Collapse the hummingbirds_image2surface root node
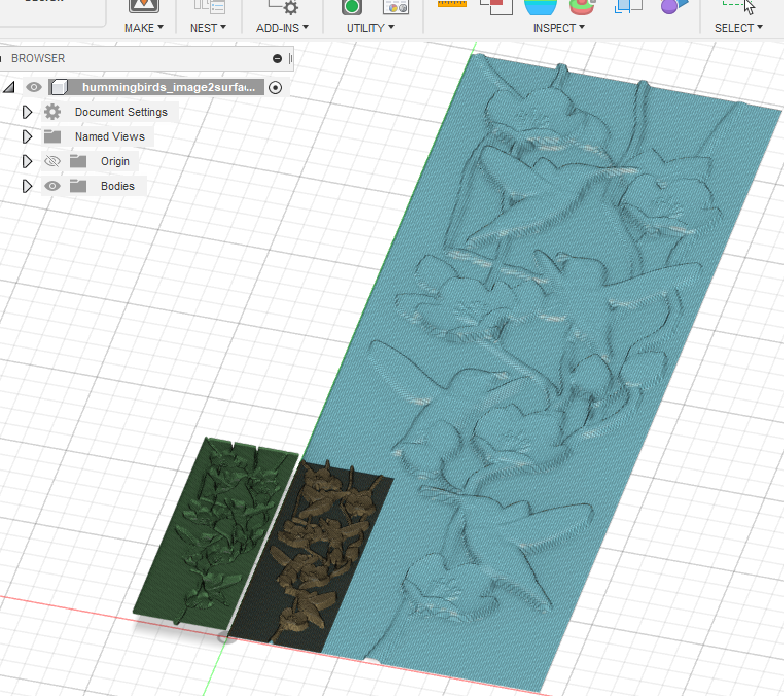This screenshot has height=696, width=784. coord(9,88)
